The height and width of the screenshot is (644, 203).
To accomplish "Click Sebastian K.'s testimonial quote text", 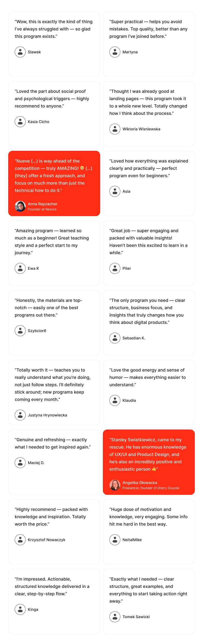I will click(147, 311).
